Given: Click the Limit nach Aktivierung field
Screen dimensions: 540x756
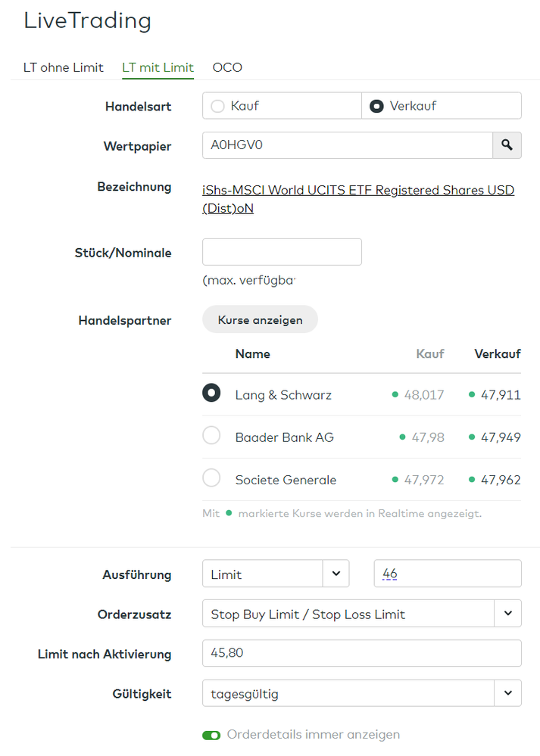Looking at the screenshot, I should pyautogui.click(x=361, y=652).
